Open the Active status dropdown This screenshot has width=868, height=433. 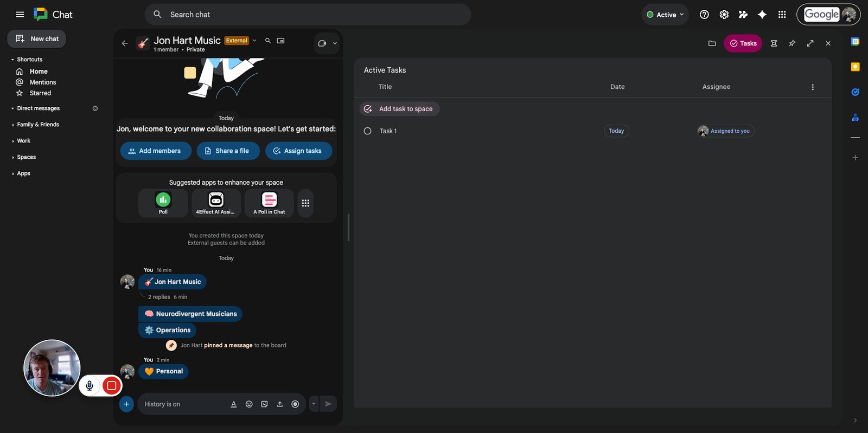click(665, 15)
